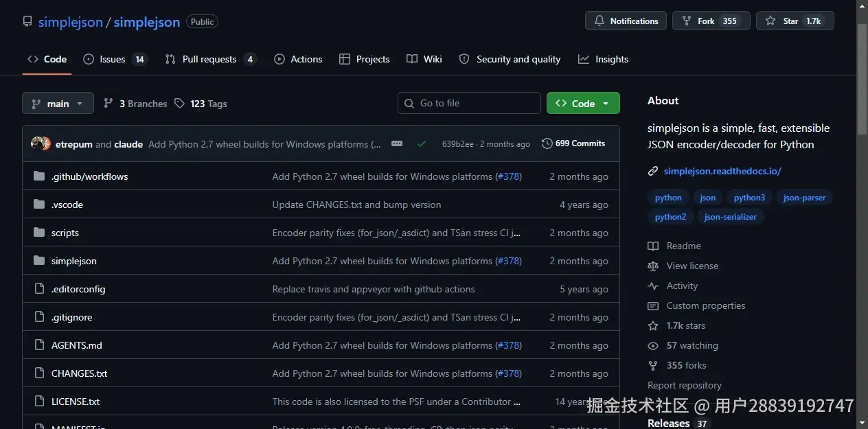The width and height of the screenshot is (868, 429).
Task: View the 57 watching link
Action: click(683, 345)
